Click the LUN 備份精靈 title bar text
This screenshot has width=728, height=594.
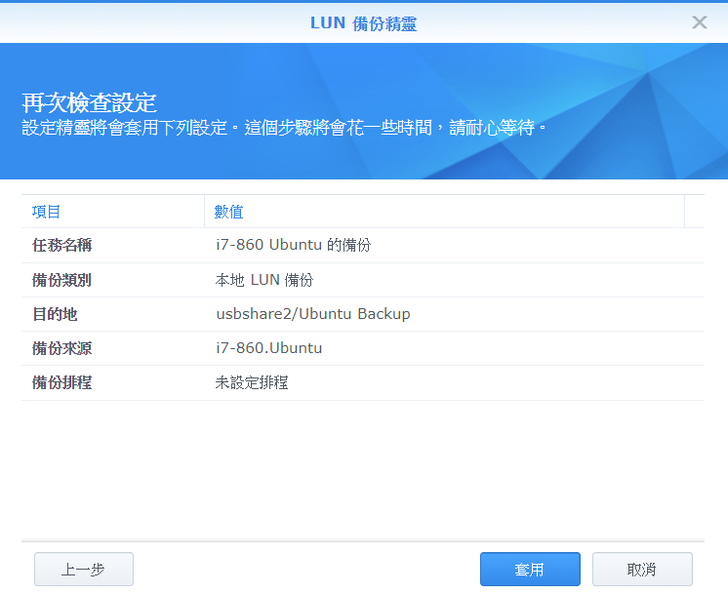(x=364, y=23)
